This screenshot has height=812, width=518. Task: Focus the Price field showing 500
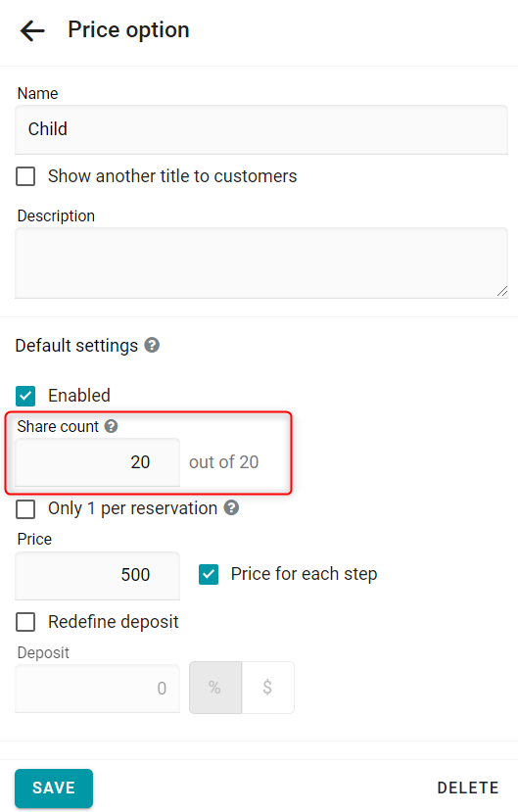tap(97, 575)
